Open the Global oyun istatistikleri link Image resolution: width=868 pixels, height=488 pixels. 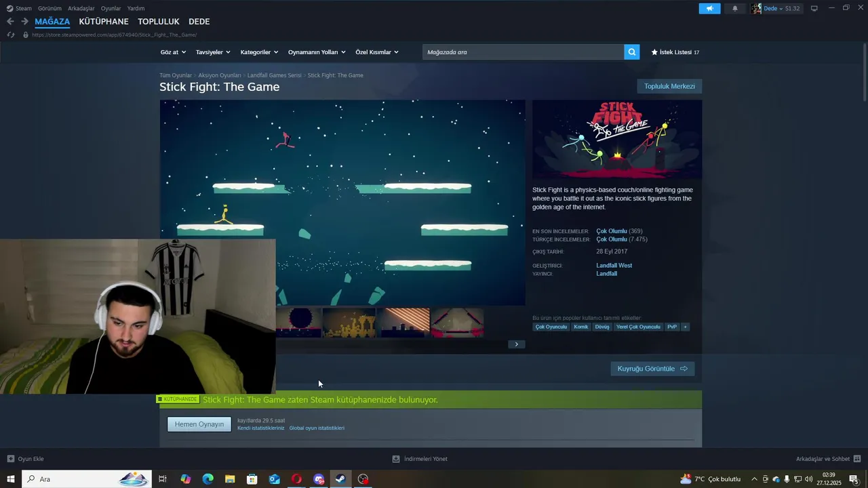[x=317, y=428]
